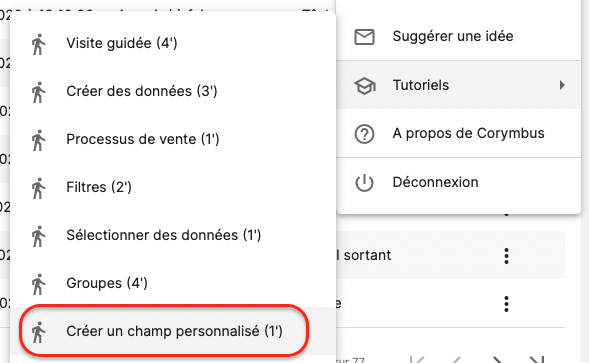
Task: Open three-dot menu on the sortant row
Action: click(506, 256)
